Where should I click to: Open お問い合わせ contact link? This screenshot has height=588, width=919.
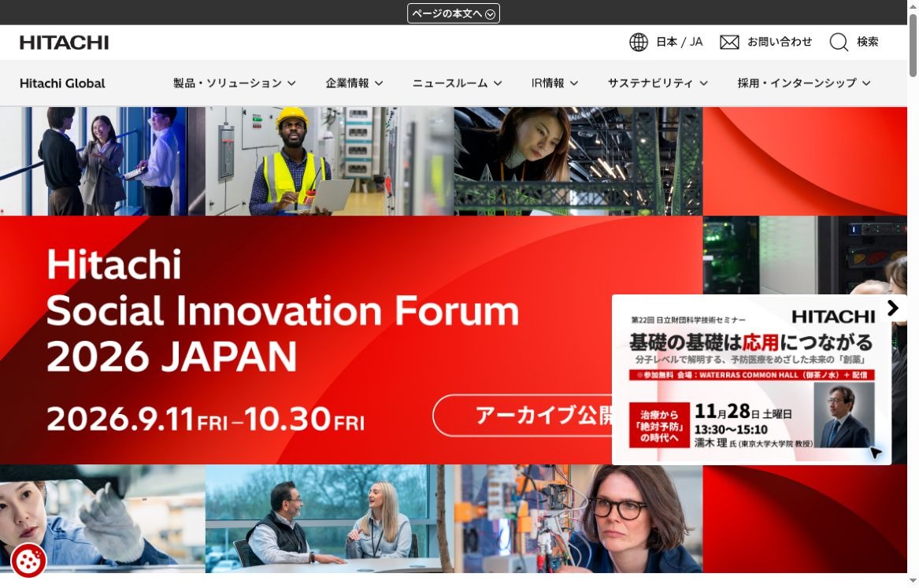[780, 43]
